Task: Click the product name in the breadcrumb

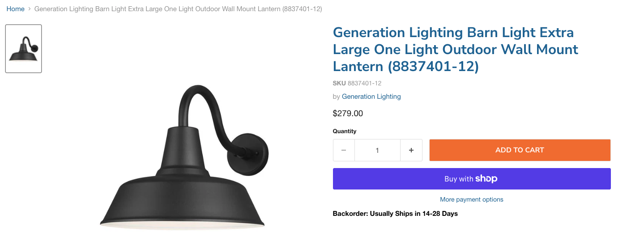Action: pos(178,9)
